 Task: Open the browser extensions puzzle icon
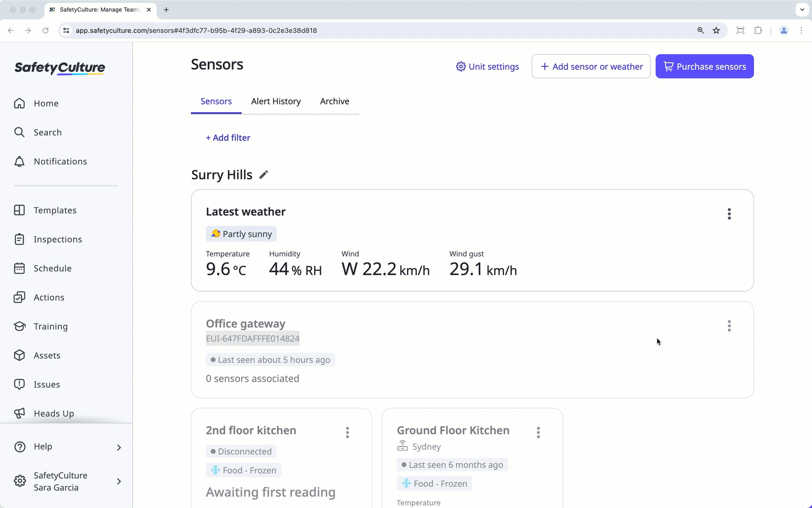coord(758,30)
